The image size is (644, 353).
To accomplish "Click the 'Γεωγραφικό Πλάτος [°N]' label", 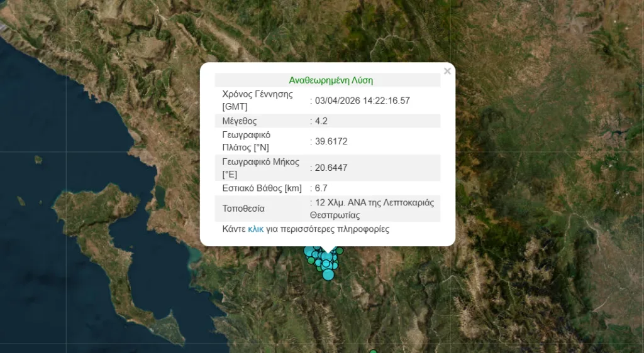I will [x=247, y=141].
